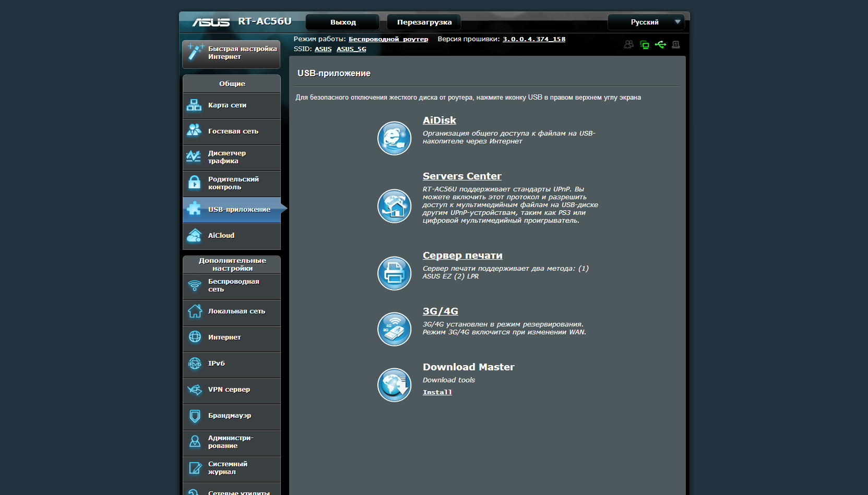Image resolution: width=868 pixels, height=495 pixels.
Task: Click the quick setup magic wand icon
Action: 195,52
